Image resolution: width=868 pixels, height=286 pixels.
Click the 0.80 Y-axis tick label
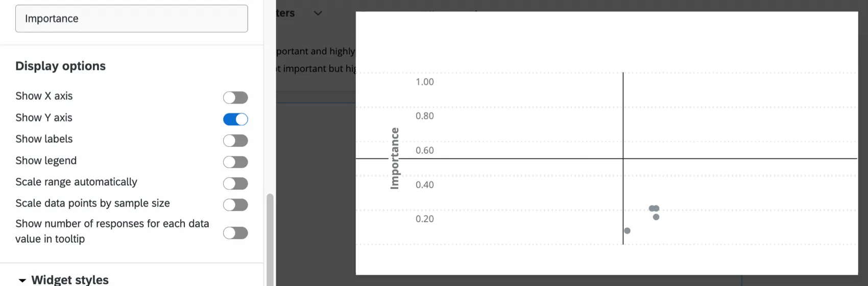coord(424,116)
